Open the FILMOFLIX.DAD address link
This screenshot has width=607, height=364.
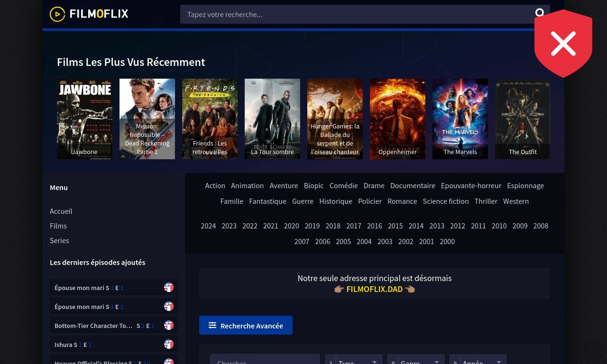point(375,289)
